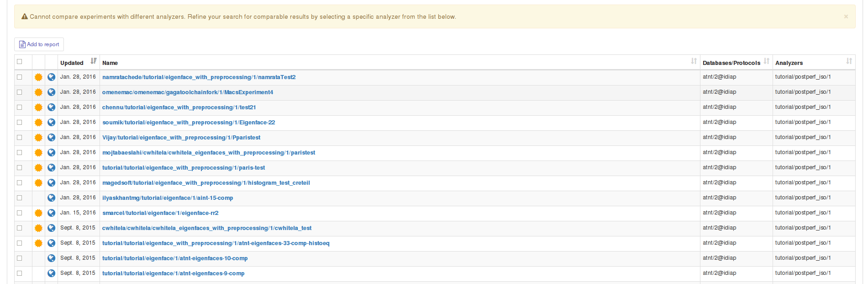
Task: Click the globe icon on the Pparistest row
Action: pos(52,138)
